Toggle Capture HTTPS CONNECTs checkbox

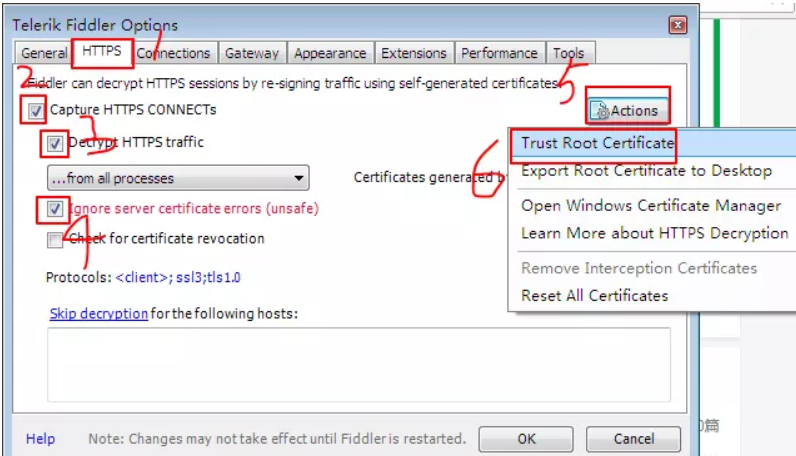click(x=35, y=110)
